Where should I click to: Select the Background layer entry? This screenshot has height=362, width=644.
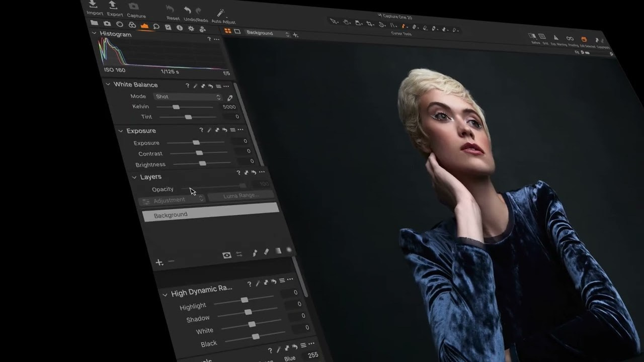[170, 215]
